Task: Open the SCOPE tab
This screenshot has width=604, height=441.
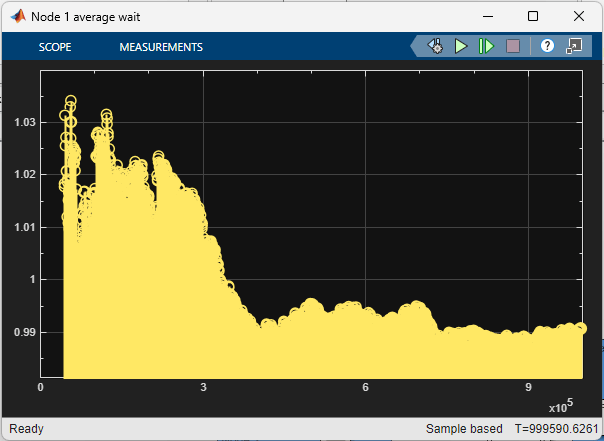Action: (55, 47)
